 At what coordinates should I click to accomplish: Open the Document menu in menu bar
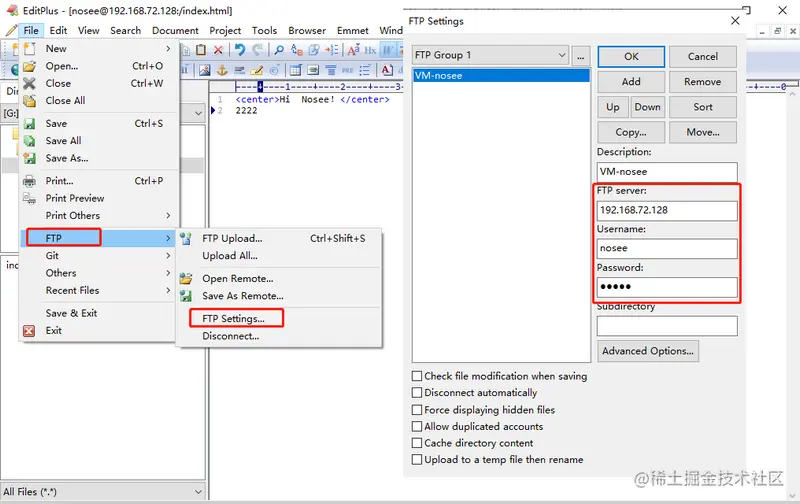tap(175, 31)
